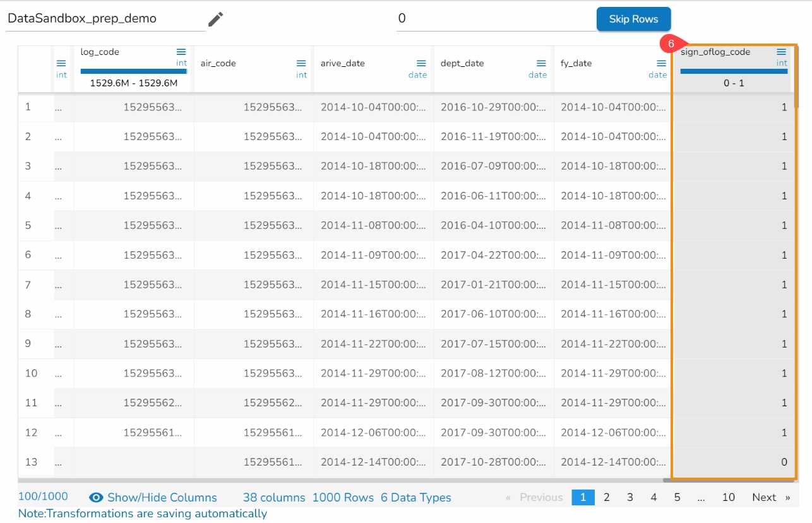Jump to page 10 in pagination
Image resolution: width=812 pixels, height=523 pixels.
[728, 497]
